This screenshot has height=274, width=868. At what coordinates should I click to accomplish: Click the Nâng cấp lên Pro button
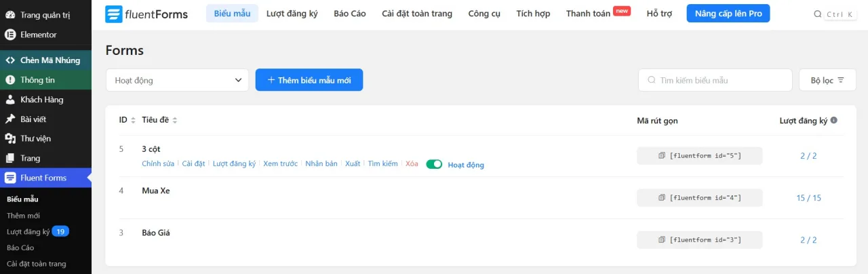[728, 14]
